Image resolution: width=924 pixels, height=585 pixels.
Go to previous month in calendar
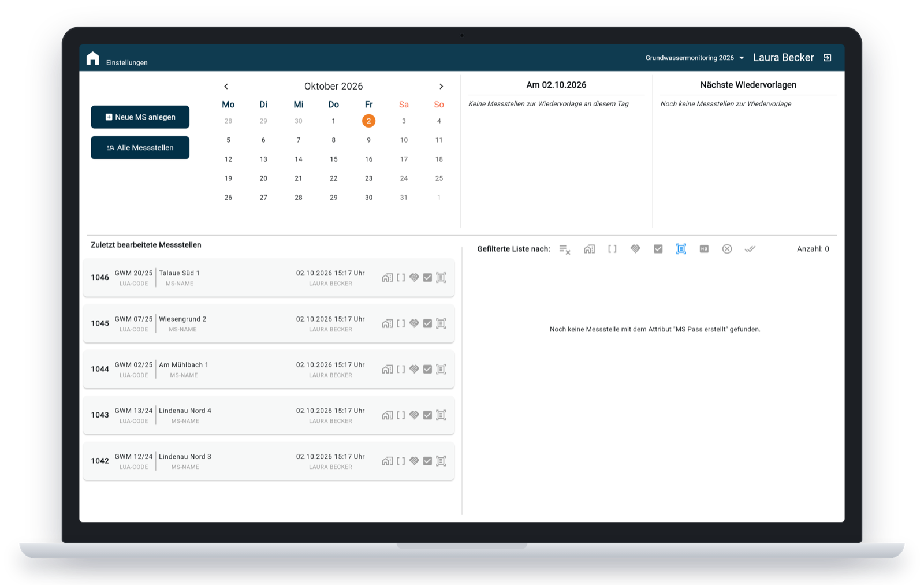(226, 86)
